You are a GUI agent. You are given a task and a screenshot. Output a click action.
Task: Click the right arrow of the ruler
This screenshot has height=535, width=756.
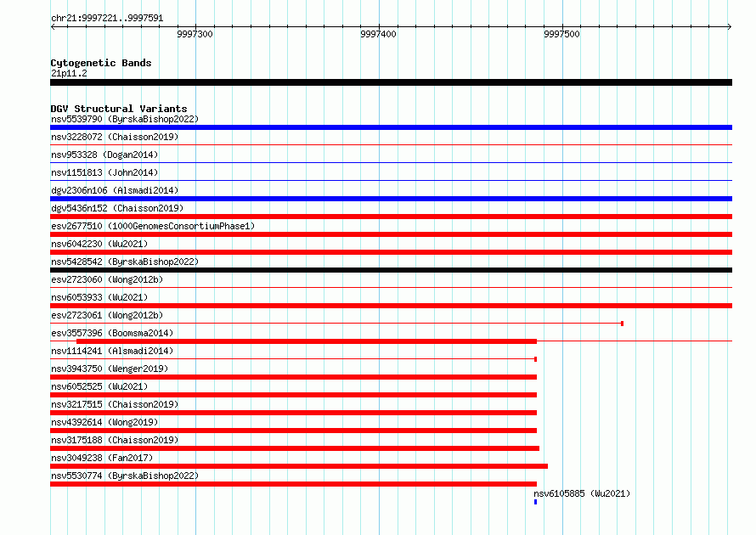coord(730,26)
